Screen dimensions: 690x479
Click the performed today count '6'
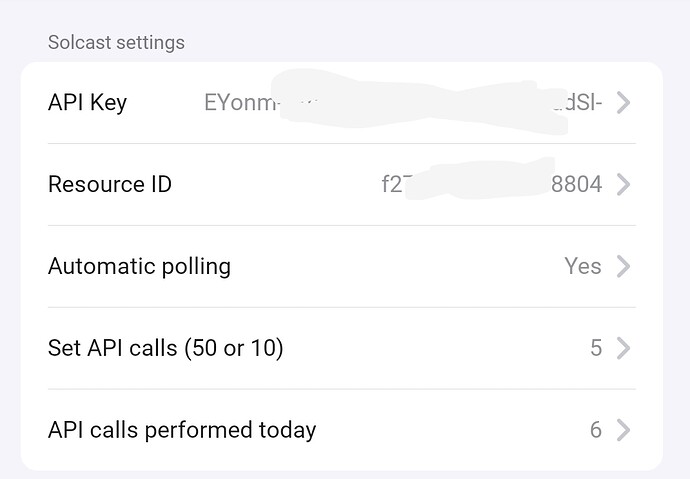(596, 431)
